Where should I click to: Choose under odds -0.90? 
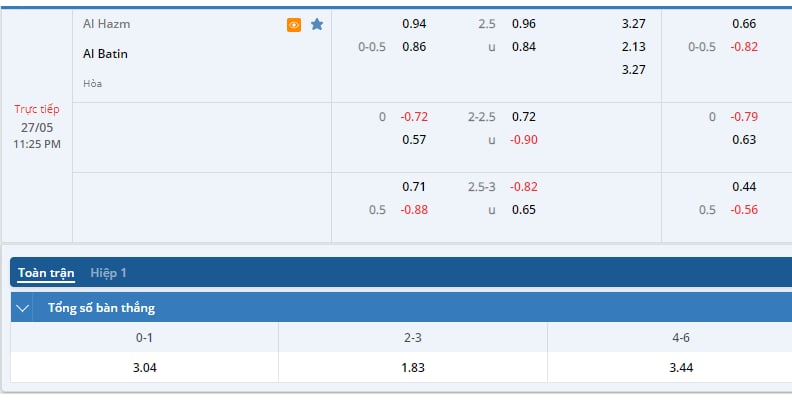(524, 139)
